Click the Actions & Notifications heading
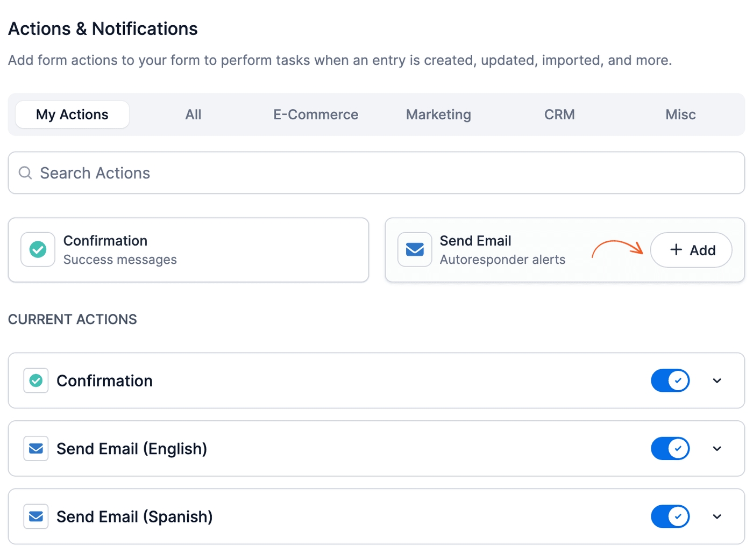The width and height of the screenshot is (753, 560). (103, 28)
